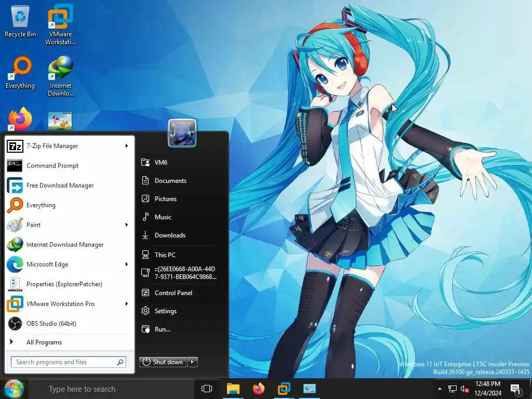Click the search magnifier in Start menu

[121, 362]
